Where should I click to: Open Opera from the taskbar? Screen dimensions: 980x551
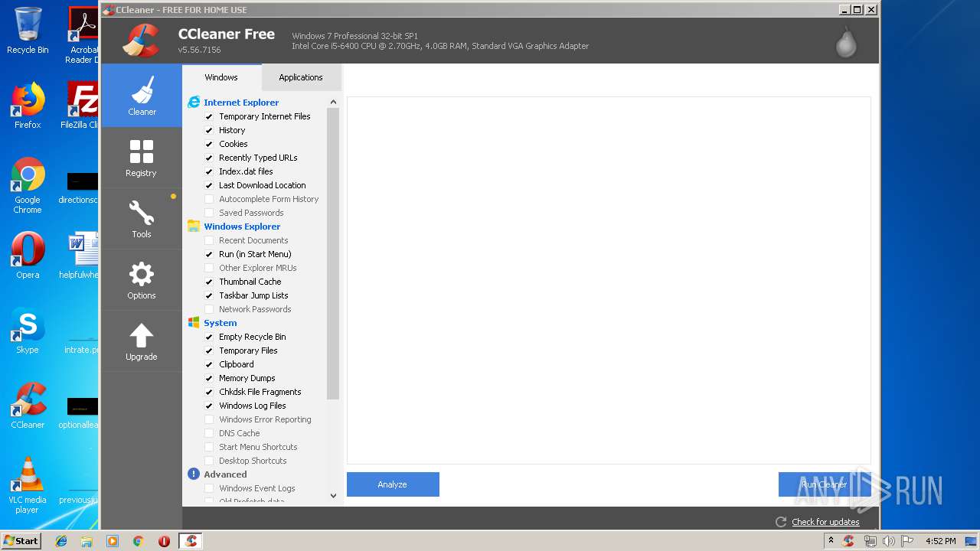(164, 541)
